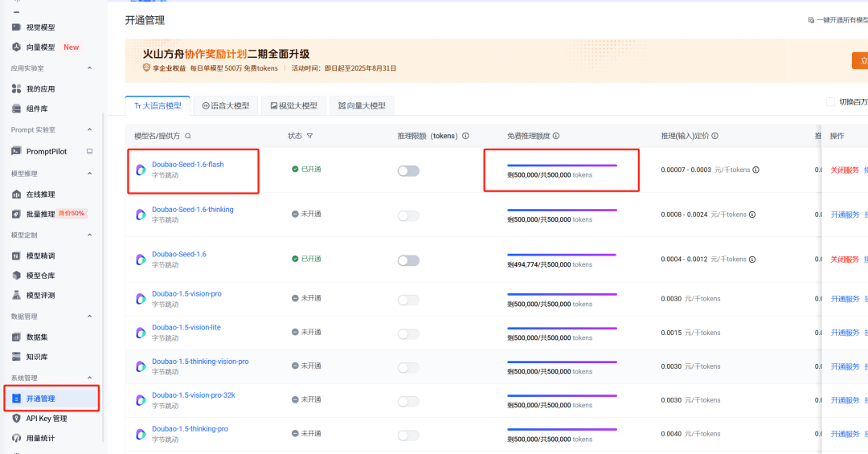The height and width of the screenshot is (454, 868).
Task: Click the orange button on the banner
Action: (x=860, y=60)
